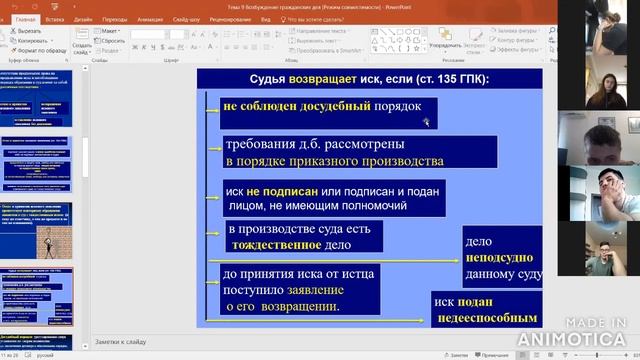
Task: Open the Главная ribbon tab
Action: pyautogui.click(x=25, y=20)
